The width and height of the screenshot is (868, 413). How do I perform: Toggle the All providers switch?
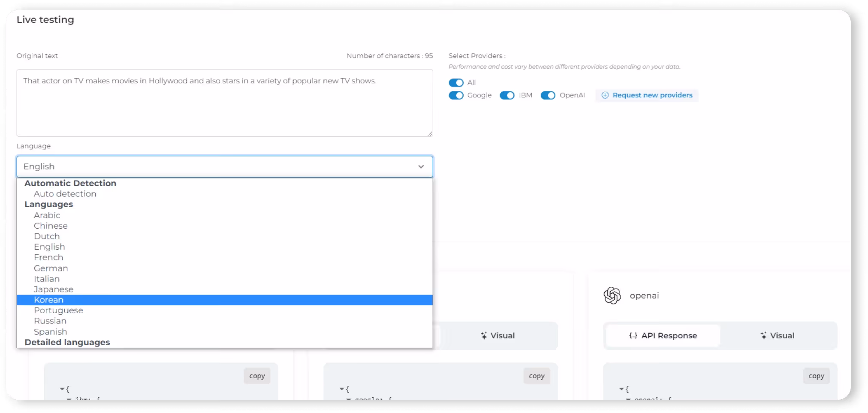[x=456, y=82]
